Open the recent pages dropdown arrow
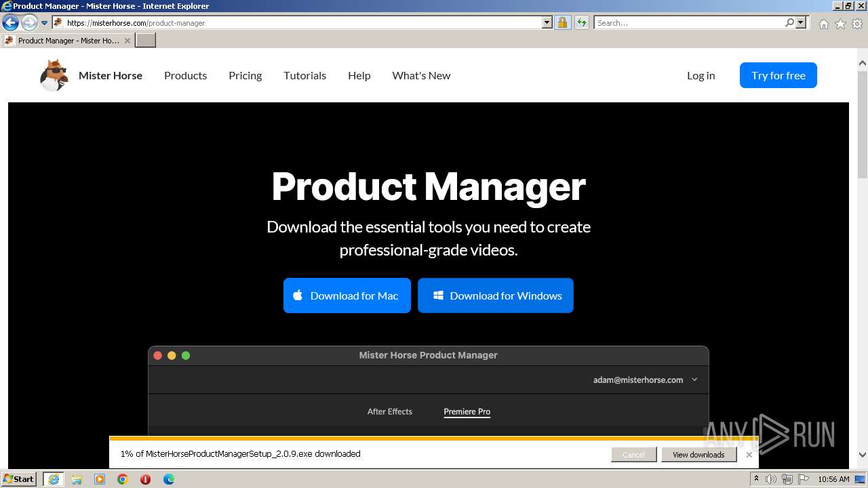 (45, 23)
